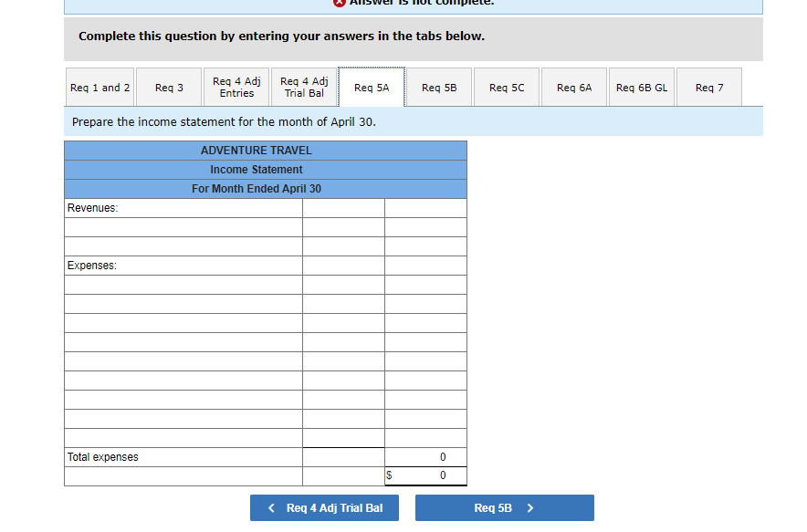The image size is (807, 532).
Task: Click the next Req 5B button
Action: 504,507
